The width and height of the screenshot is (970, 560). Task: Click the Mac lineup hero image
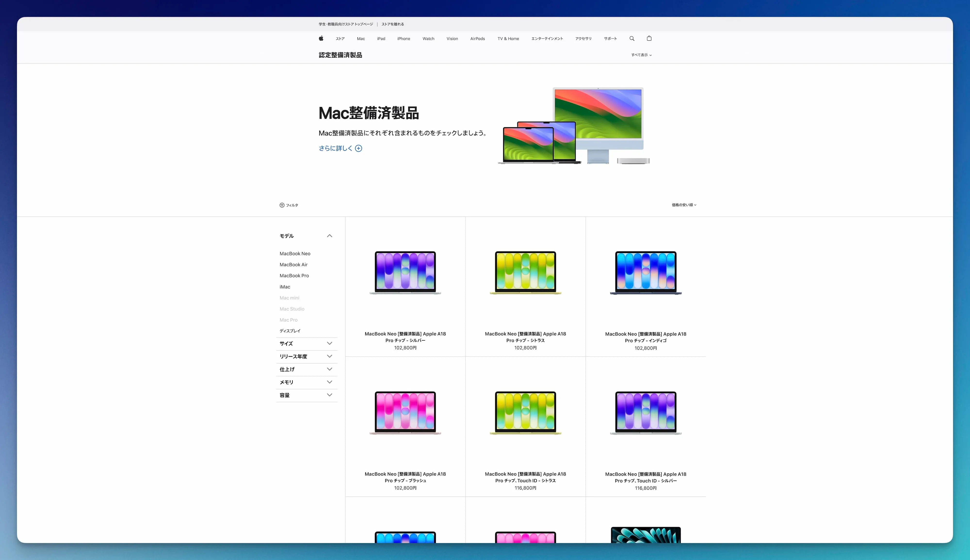tap(574, 126)
